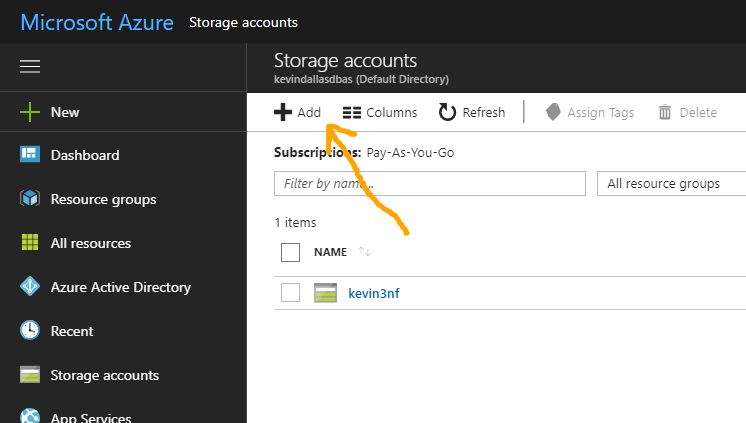The image size is (746, 423).
Task: Click the Refresh label in toolbar
Action: [x=484, y=112]
